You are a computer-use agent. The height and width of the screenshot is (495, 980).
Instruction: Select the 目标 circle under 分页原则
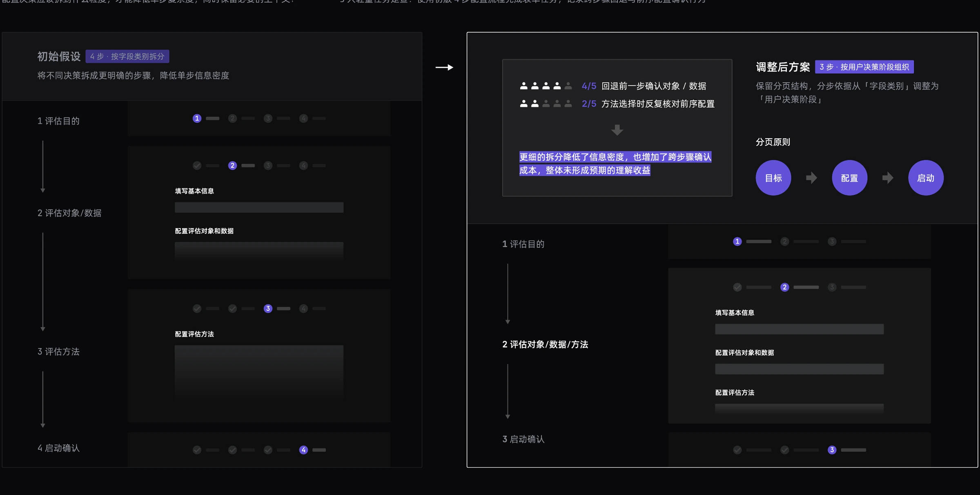[773, 178]
